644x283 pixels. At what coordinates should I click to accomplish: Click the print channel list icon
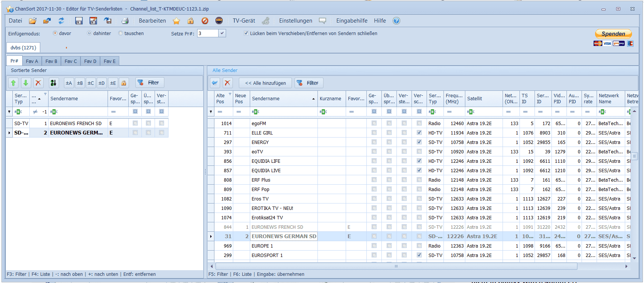tap(125, 21)
